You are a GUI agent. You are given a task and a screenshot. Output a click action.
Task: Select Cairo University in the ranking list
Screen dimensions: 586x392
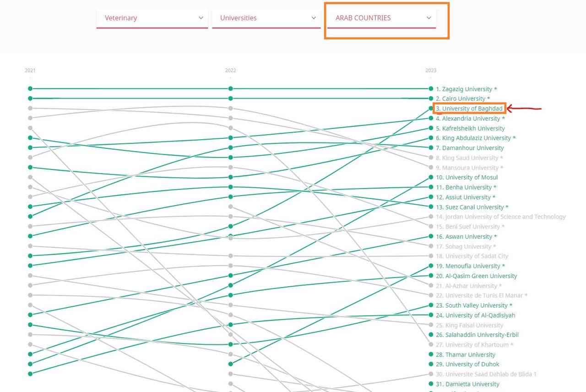tap(462, 98)
